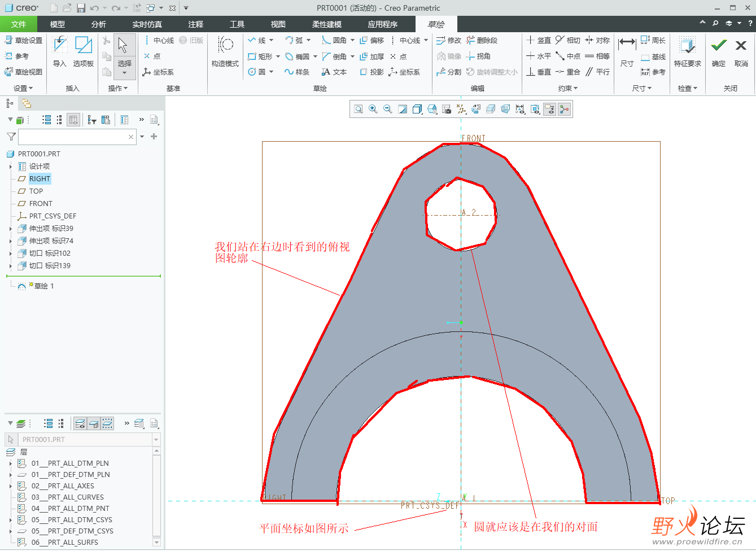Click the 修改 modify tool

click(449, 41)
